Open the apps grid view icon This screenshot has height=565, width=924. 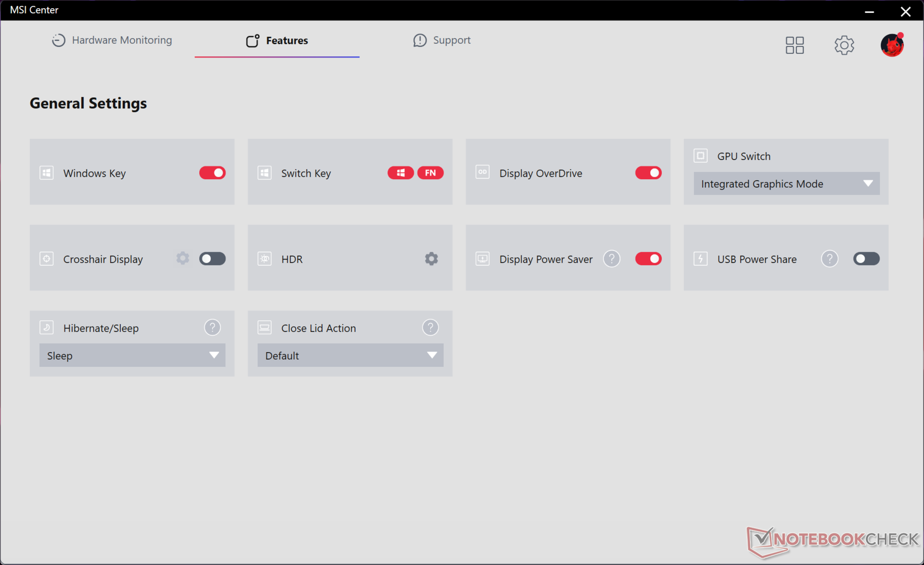[795, 45]
